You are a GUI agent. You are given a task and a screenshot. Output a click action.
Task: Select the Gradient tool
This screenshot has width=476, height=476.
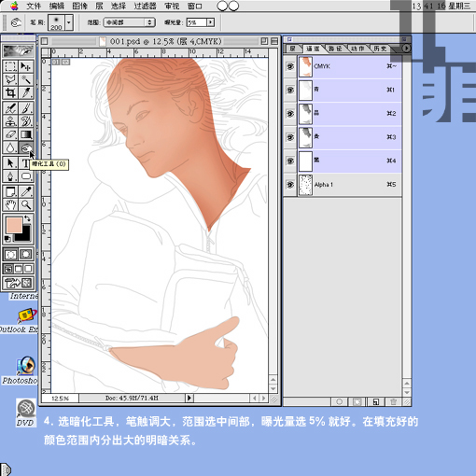point(26,134)
